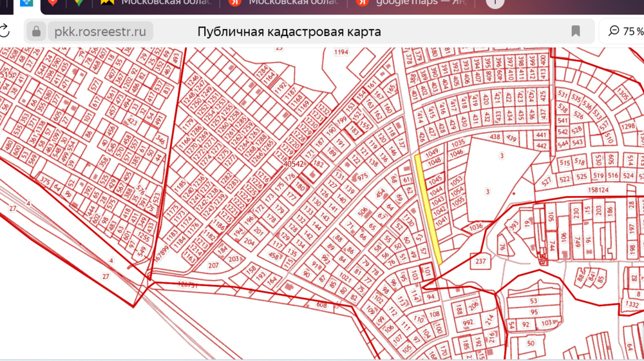Click the padlock site security icon

click(x=36, y=32)
